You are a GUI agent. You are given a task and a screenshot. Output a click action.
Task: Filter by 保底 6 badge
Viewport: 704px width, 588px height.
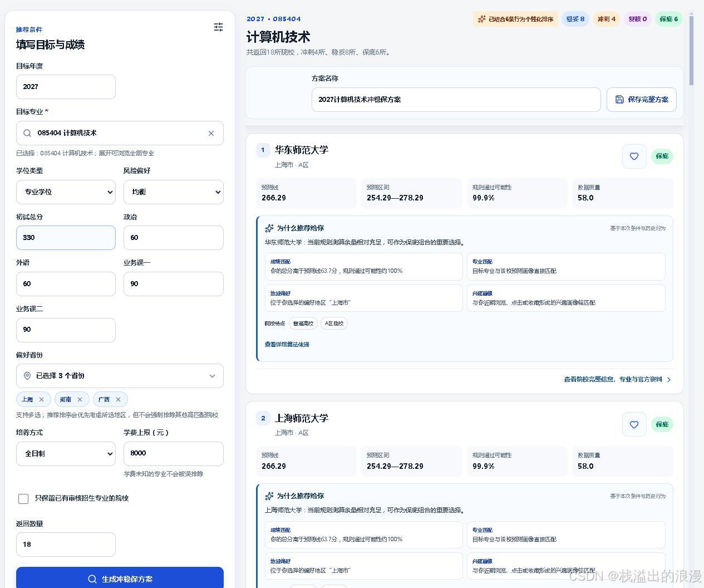click(669, 19)
